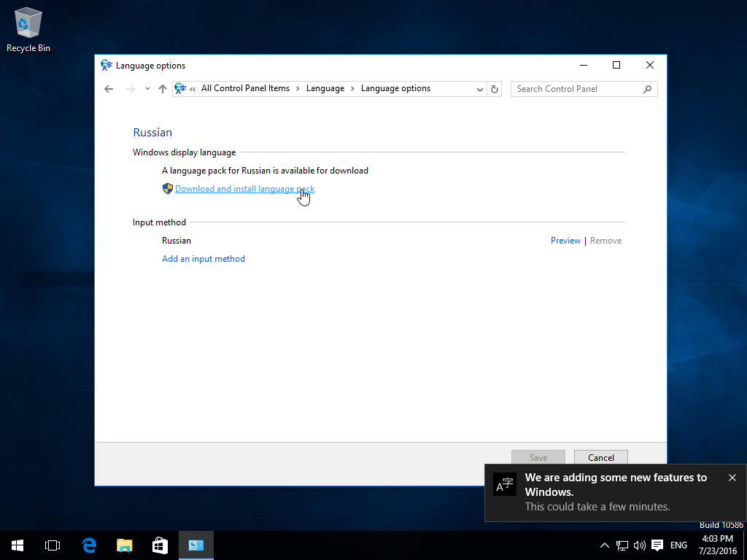Screen dimensions: 747x560
Task: Go back with the navigation arrow
Action: [x=109, y=88]
